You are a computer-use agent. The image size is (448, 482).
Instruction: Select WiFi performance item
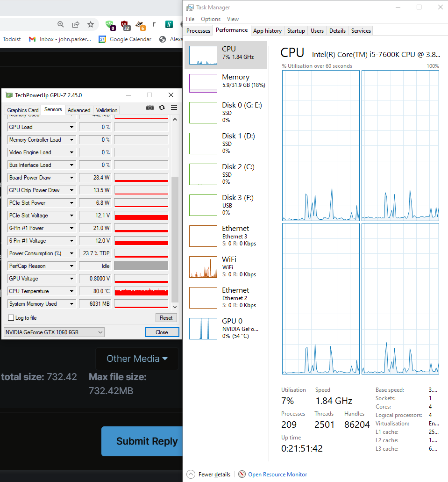(226, 267)
